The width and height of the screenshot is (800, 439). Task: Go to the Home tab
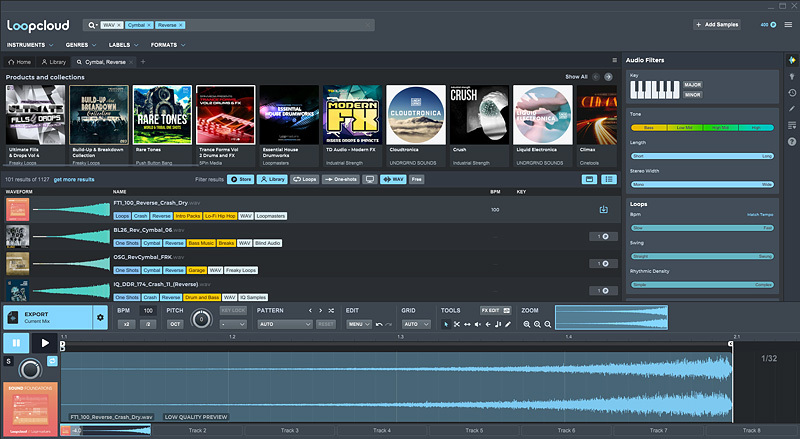pos(20,62)
